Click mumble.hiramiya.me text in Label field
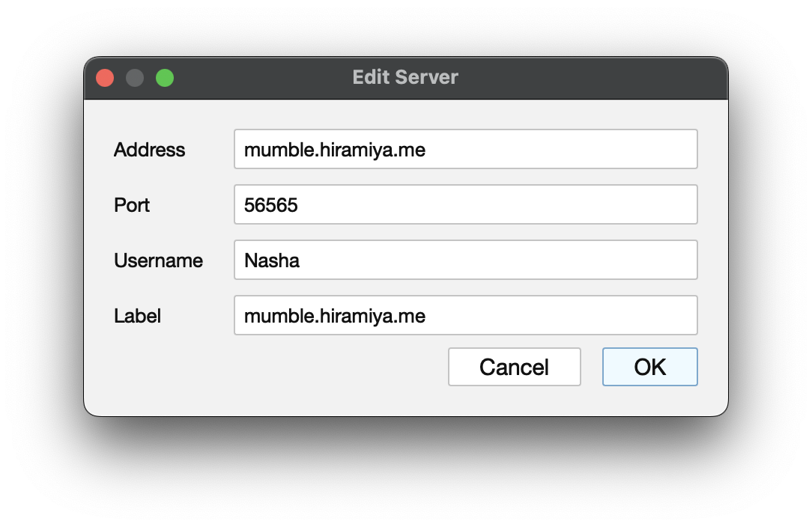This screenshot has width=812, height=527. [x=335, y=316]
